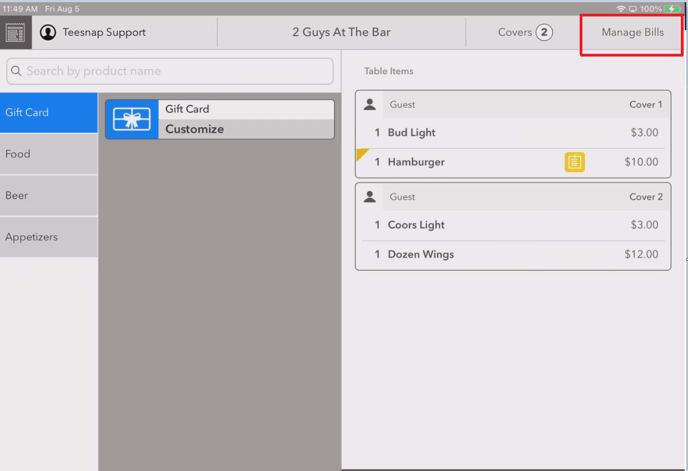The image size is (688, 471).
Task: Open Manage Bills
Action: pyautogui.click(x=632, y=32)
